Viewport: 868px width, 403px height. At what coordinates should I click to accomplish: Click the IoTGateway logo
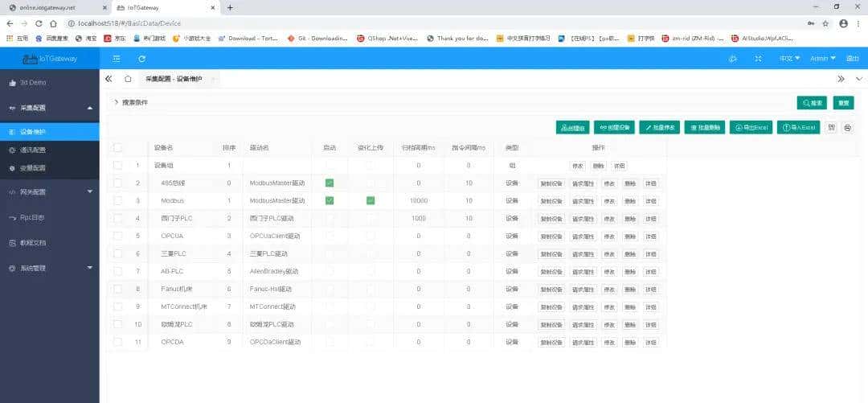pyautogui.click(x=50, y=58)
